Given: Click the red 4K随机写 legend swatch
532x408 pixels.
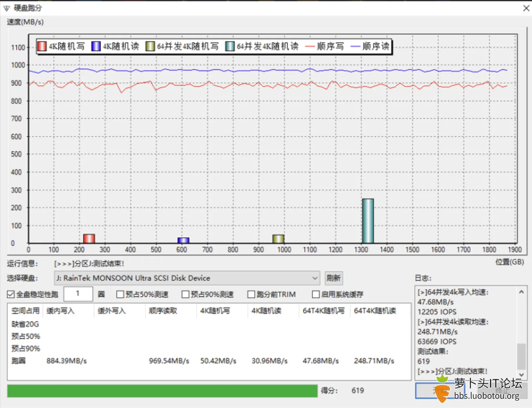Looking at the screenshot, I should (x=42, y=46).
